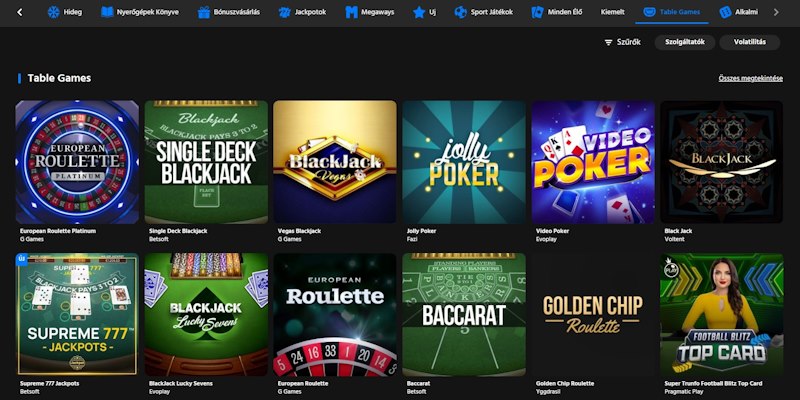
Task: Click the Szűrők filter icon
Action: click(608, 42)
